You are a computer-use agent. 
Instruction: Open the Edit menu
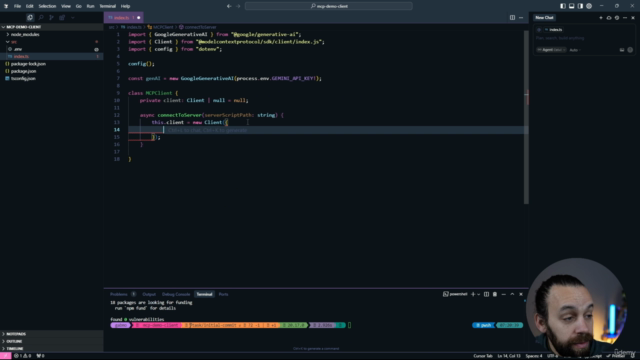[29, 6]
